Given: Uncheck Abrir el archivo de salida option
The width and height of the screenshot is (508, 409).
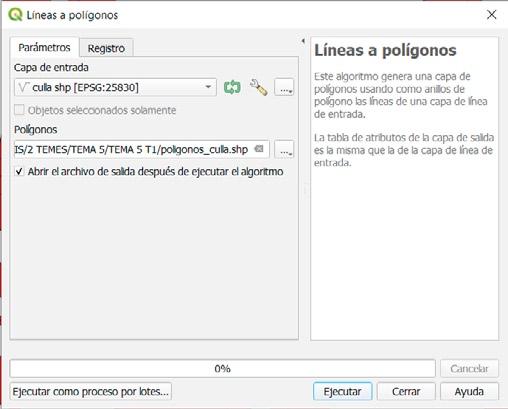Looking at the screenshot, I should [x=19, y=172].
